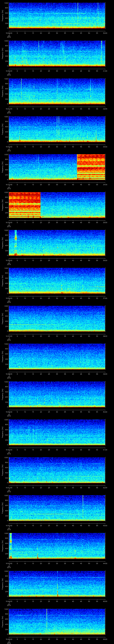This screenshot has height=644, width=114.
Task: Click the '16:30:00' time axis label
Action: click(x=9, y=71)
